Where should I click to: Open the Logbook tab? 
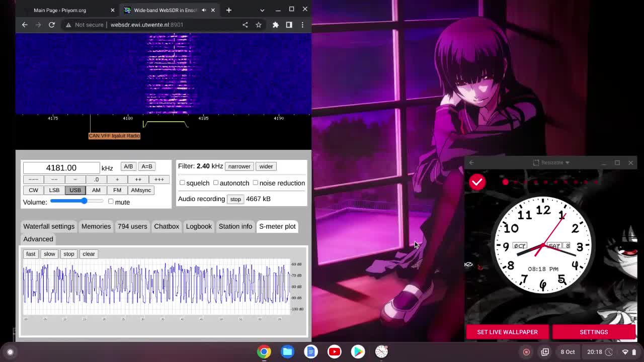(199, 226)
